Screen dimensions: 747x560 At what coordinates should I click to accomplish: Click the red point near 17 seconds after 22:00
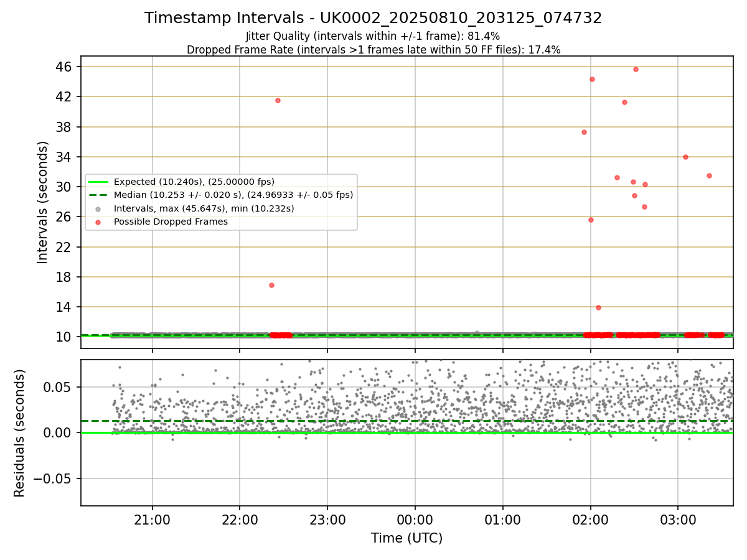pyautogui.click(x=271, y=285)
